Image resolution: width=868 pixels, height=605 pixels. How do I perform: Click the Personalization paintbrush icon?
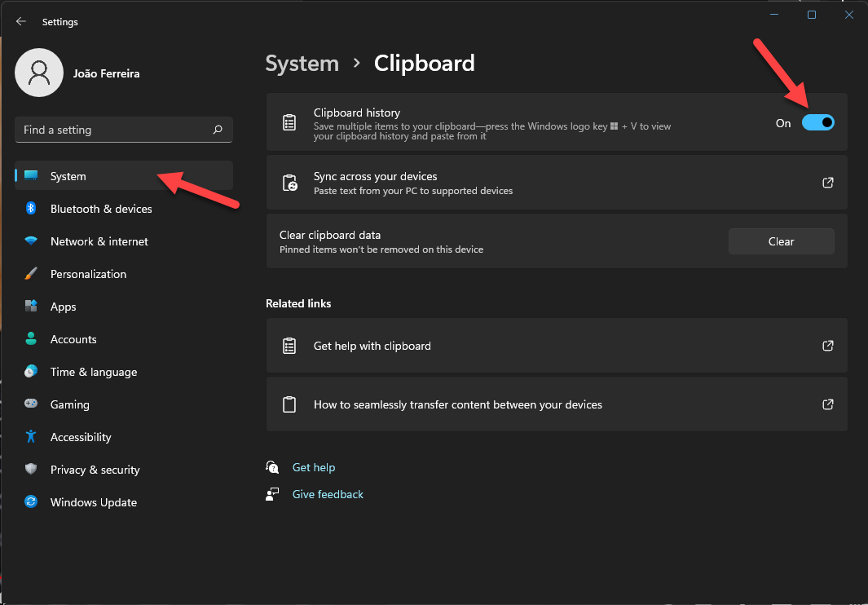(31, 274)
